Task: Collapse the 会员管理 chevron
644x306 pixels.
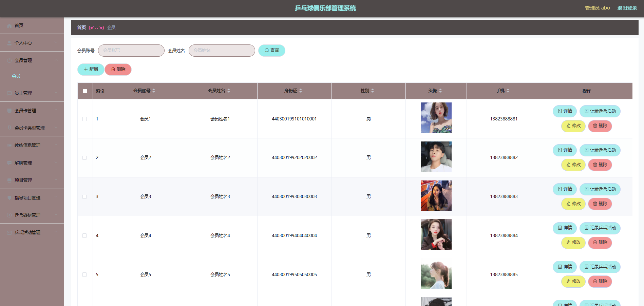Action: click(x=56, y=60)
